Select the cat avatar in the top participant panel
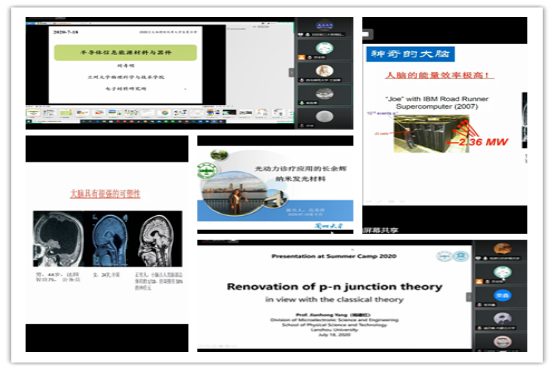Screen dimensions: 554x371 (324, 48)
